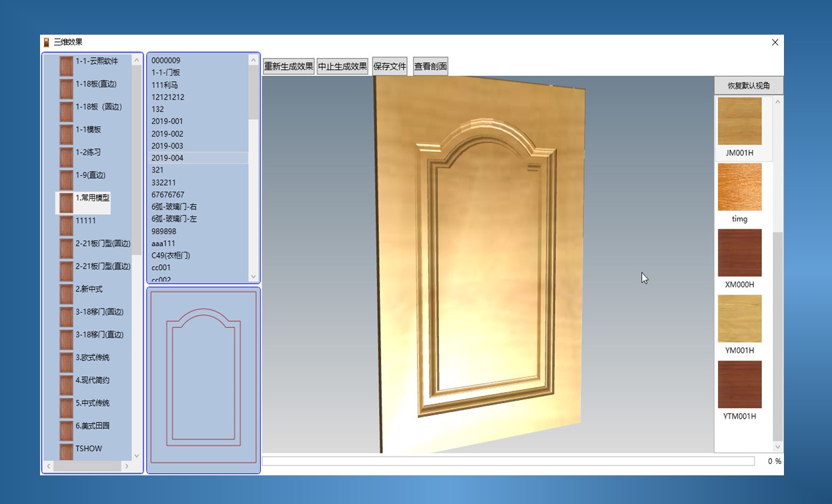Select model 2019-002 in the list

(167, 133)
